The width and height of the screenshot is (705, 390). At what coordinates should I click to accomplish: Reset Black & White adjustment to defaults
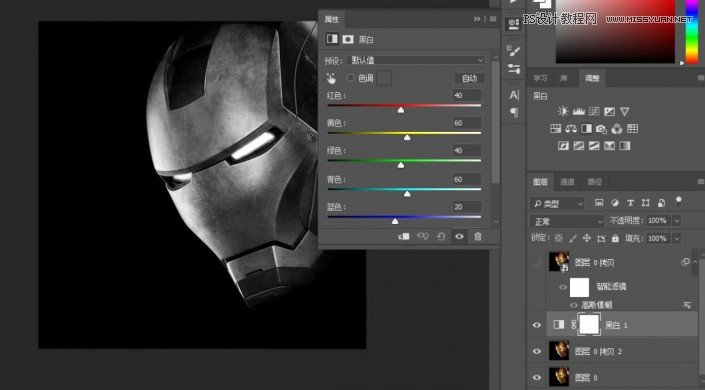pyautogui.click(x=441, y=236)
